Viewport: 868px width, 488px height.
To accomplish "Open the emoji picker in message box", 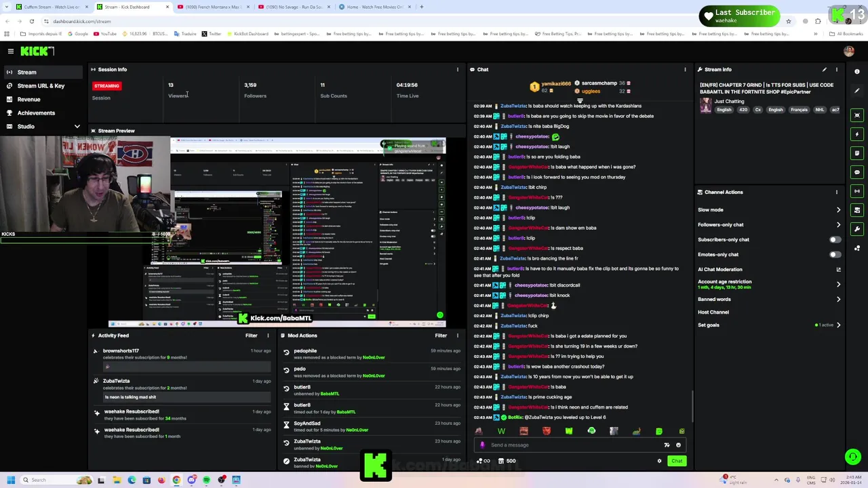I will pos(678,445).
